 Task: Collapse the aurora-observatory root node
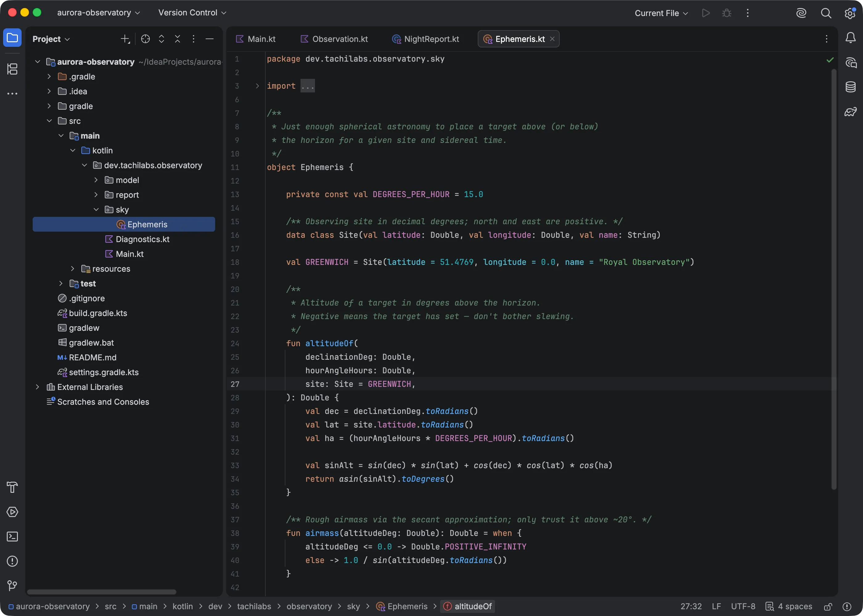[38, 62]
